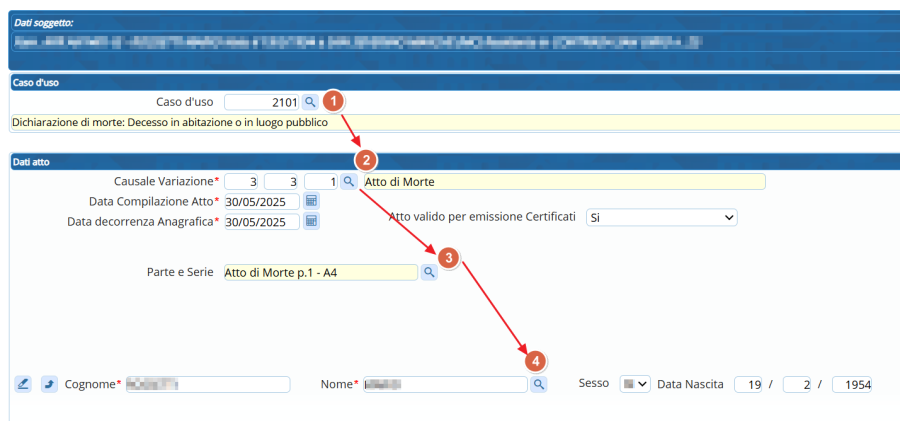
Task: Click the Caso d'uso code field
Action: click(262, 102)
